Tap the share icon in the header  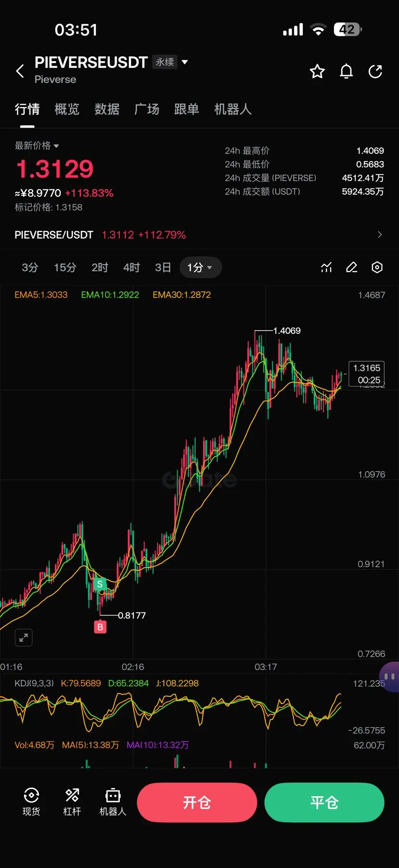tap(375, 71)
